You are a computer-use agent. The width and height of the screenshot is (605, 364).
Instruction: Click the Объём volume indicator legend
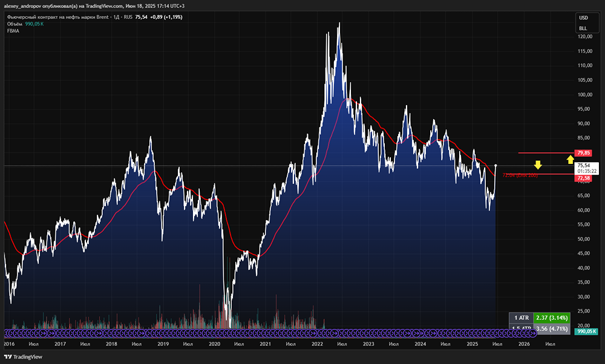[x=15, y=24]
